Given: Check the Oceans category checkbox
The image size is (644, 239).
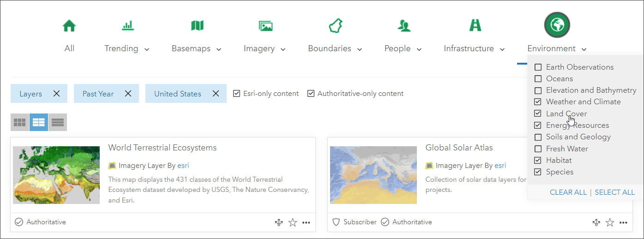Looking at the screenshot, I should click(x=538, y=79).
